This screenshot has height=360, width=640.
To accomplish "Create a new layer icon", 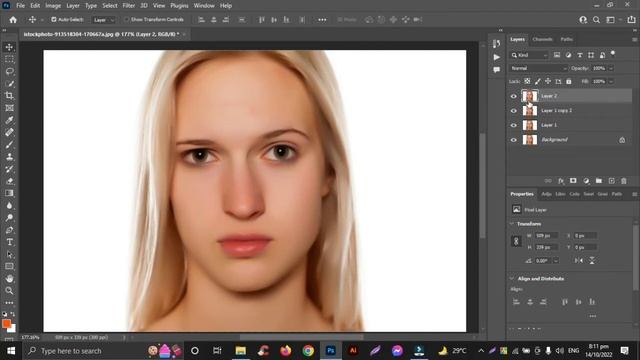I will [611, 181].
